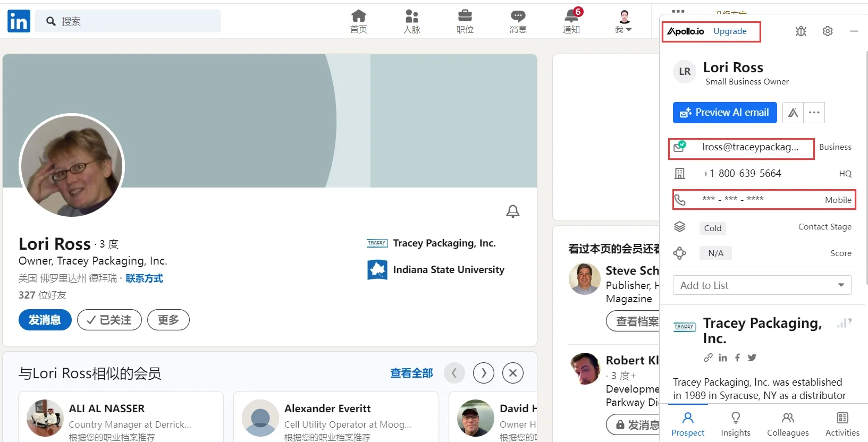
Task: Open the Add to List dropdown
Action: 762,285
